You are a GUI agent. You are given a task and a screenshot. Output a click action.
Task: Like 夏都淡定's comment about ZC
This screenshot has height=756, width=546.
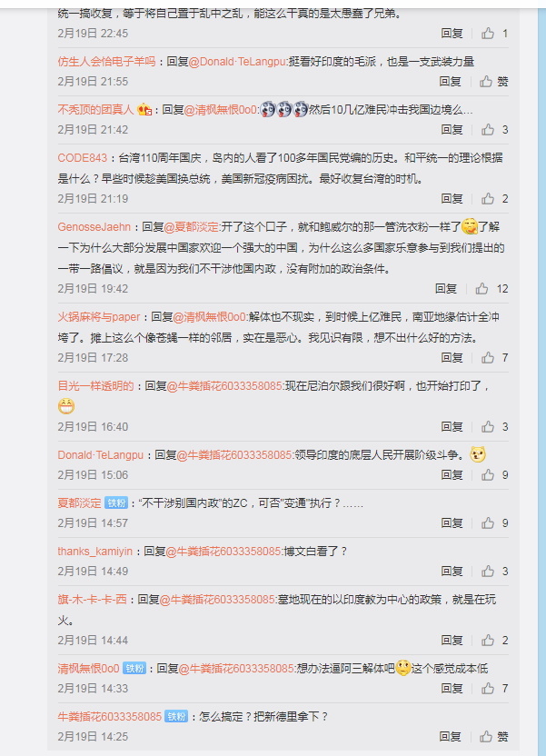(x=488, y=523)
